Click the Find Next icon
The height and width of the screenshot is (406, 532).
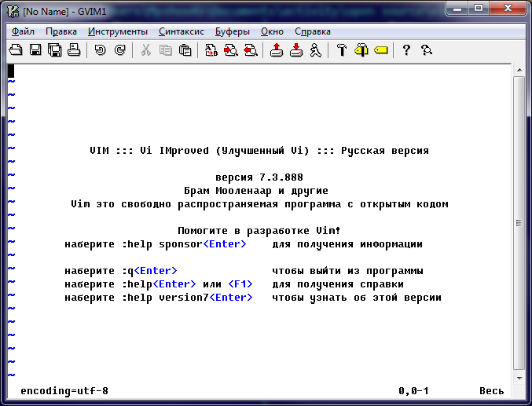pos(231,50)
